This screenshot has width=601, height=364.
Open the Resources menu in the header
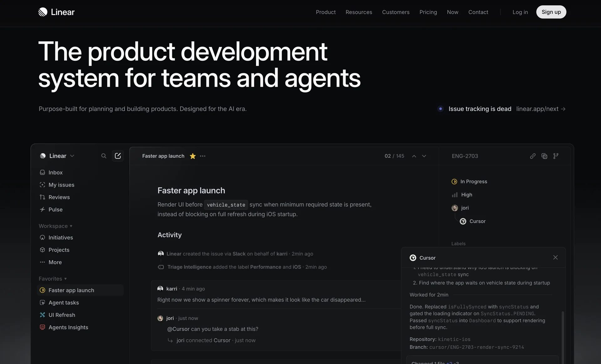tap(359, 12)
